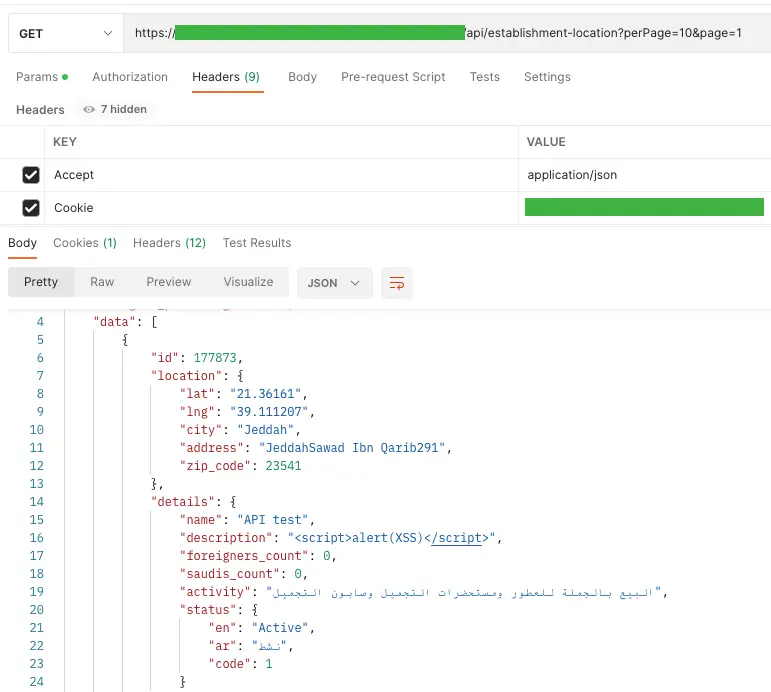Click the wrap lines icon
The width and height of the screenshot is (771, 692).
point(397,283)
